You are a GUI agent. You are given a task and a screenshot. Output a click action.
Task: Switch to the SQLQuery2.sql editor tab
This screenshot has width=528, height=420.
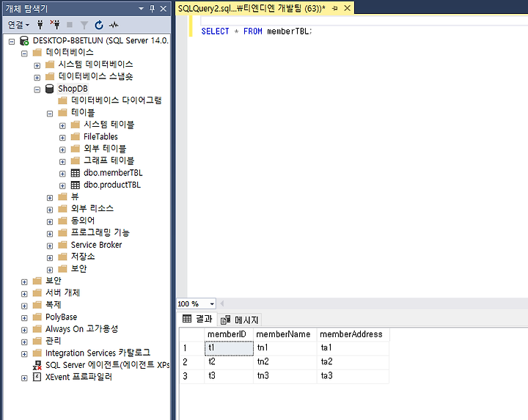point(252,8)
